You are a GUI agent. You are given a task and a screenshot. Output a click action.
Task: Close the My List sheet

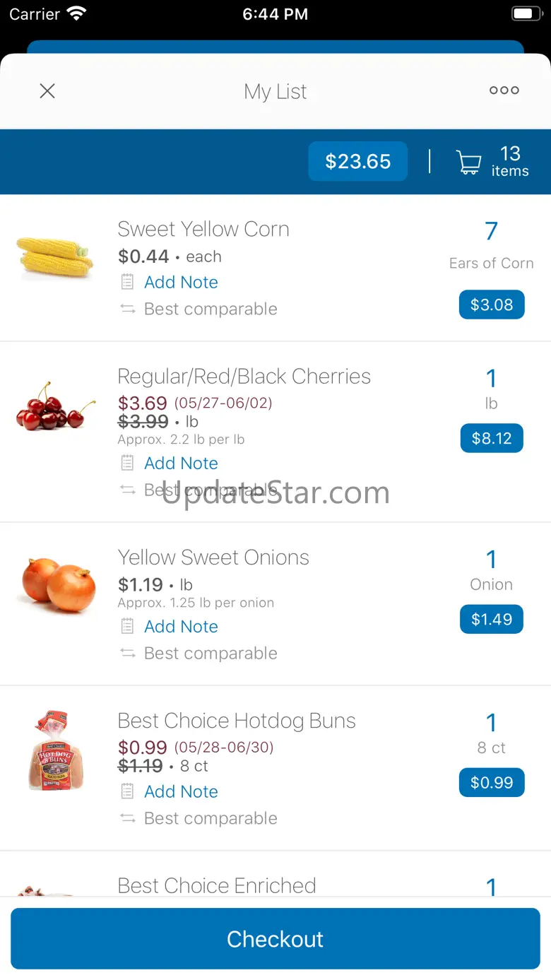[47, 91]
